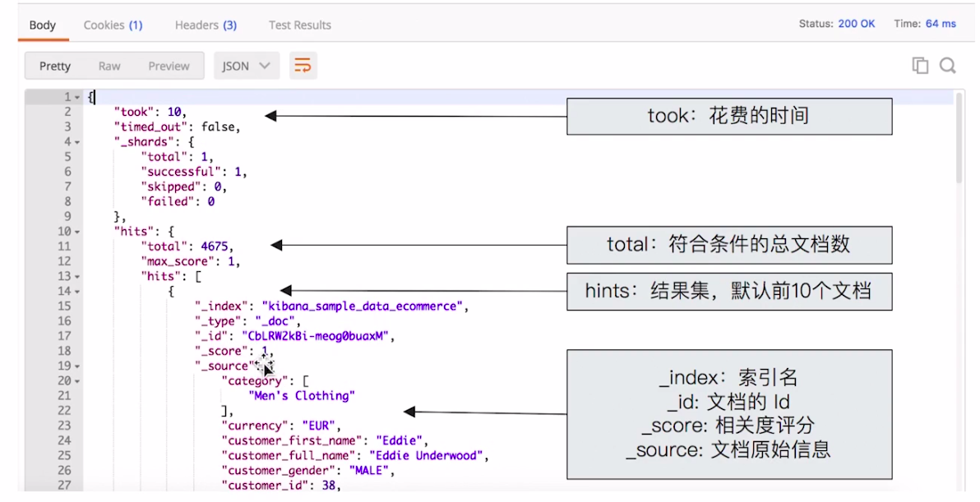This screenshot has height=502, width=980.
Task: Copy response body to clipboard icon
Action: (920, 65)
